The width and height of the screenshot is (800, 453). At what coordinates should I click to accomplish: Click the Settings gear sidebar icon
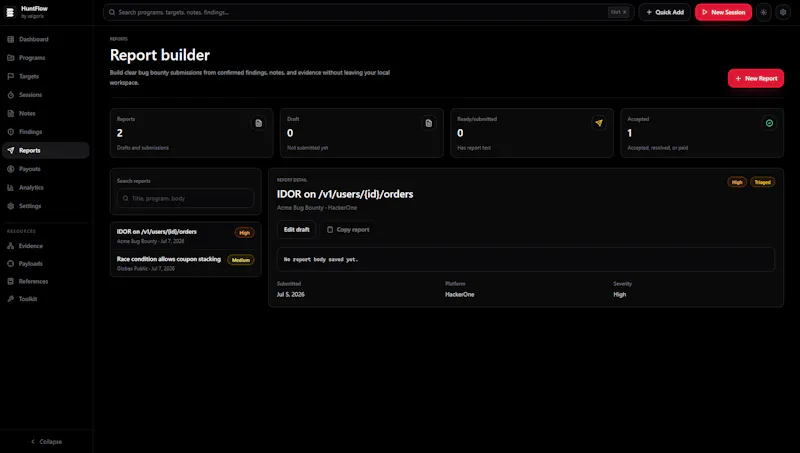point(11,206)
